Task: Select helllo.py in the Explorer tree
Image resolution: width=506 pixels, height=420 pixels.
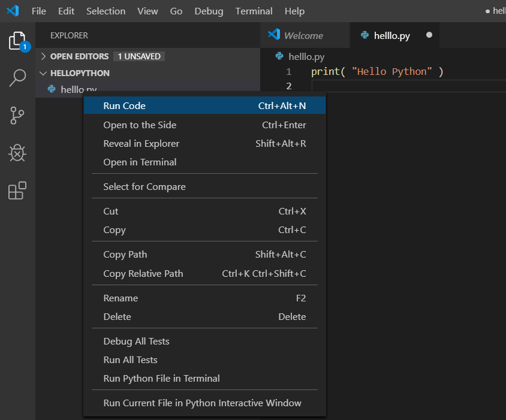Action: tap(79, 89)
